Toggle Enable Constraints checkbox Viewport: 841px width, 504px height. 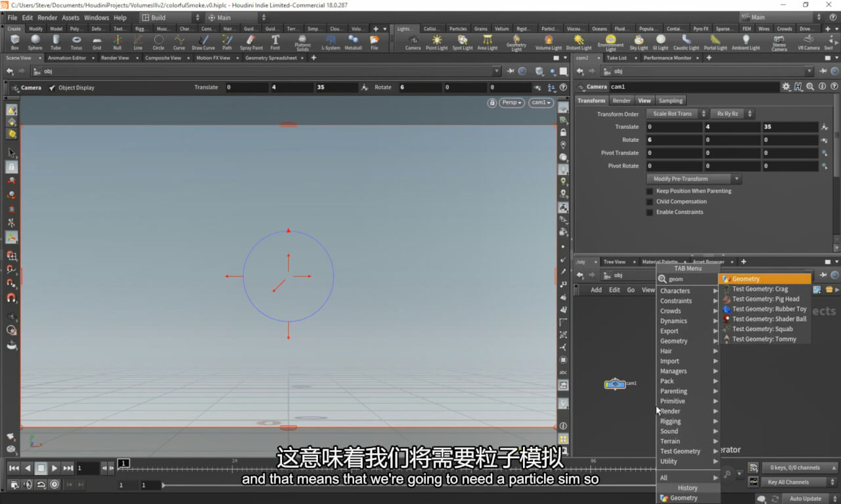pos(650,212)
